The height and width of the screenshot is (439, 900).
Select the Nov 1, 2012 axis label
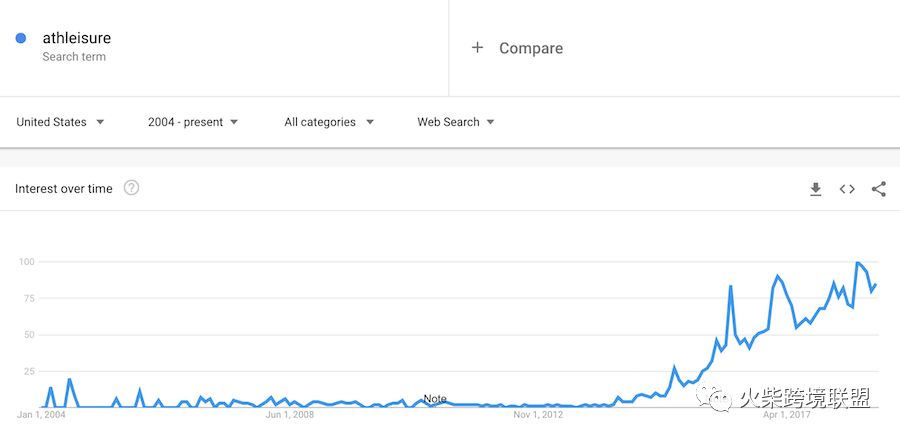[x=538, y=414]
